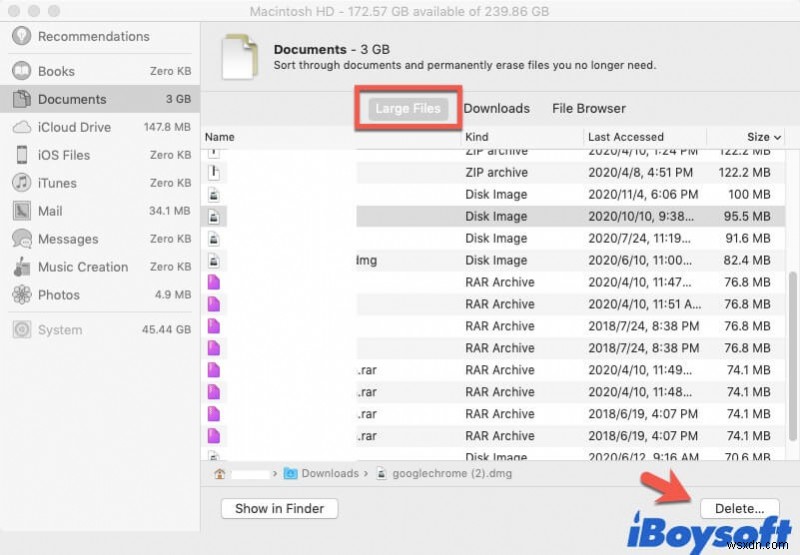The height and width of the screenshot is (555, 800).
Task: Click the home folder icon in path bar
Action: pyautogui.click(x=219, y=473)
